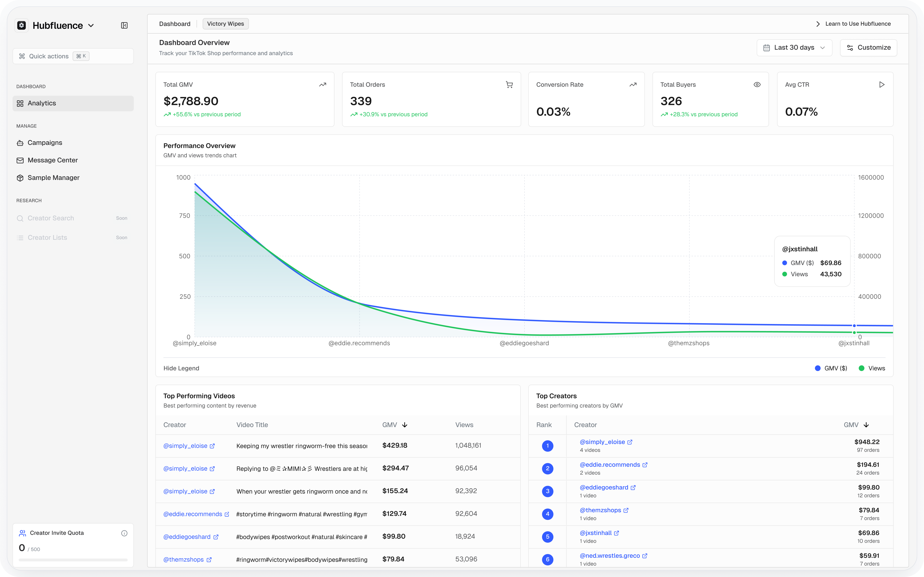Screen dimensions: 924x577
Task: Select the Victory Wipes tab
Action: (x=225, y=24)
